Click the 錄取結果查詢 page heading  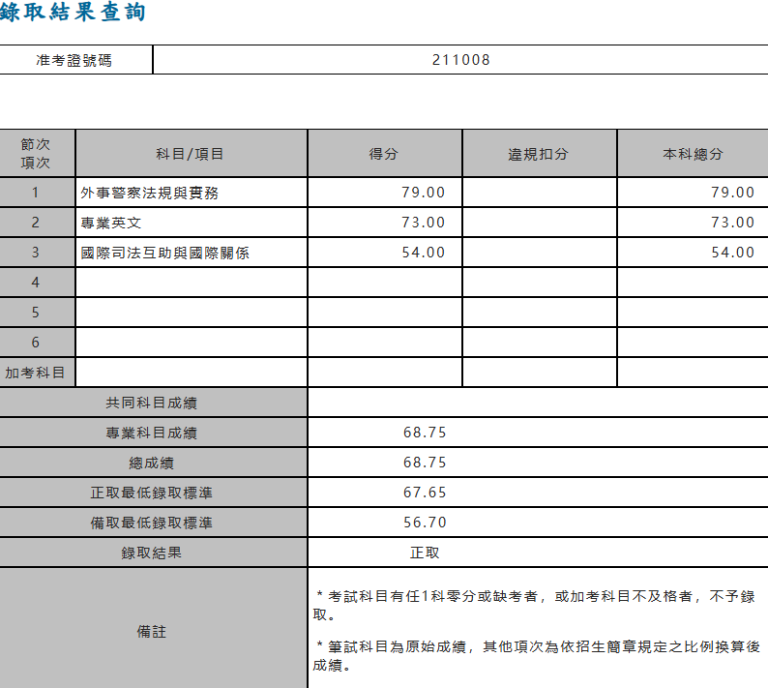(x=72, y=12)
